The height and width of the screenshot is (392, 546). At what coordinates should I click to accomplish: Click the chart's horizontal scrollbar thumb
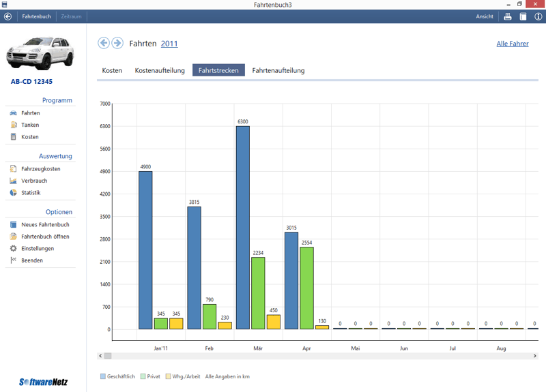tap(108, 356)
